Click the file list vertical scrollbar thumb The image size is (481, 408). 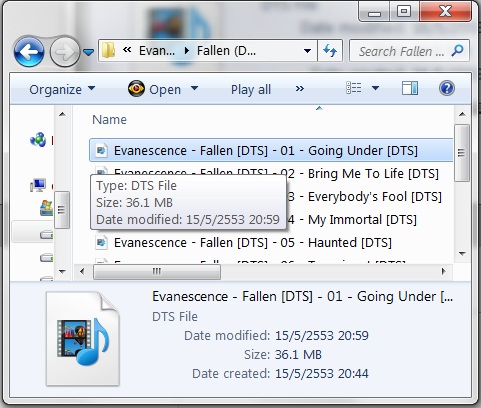pos(462,153)
